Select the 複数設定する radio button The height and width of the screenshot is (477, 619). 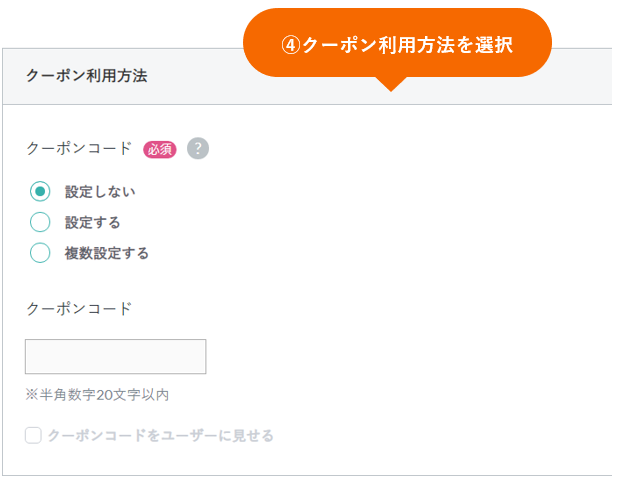pyautogui.click(x=40, y=253)
